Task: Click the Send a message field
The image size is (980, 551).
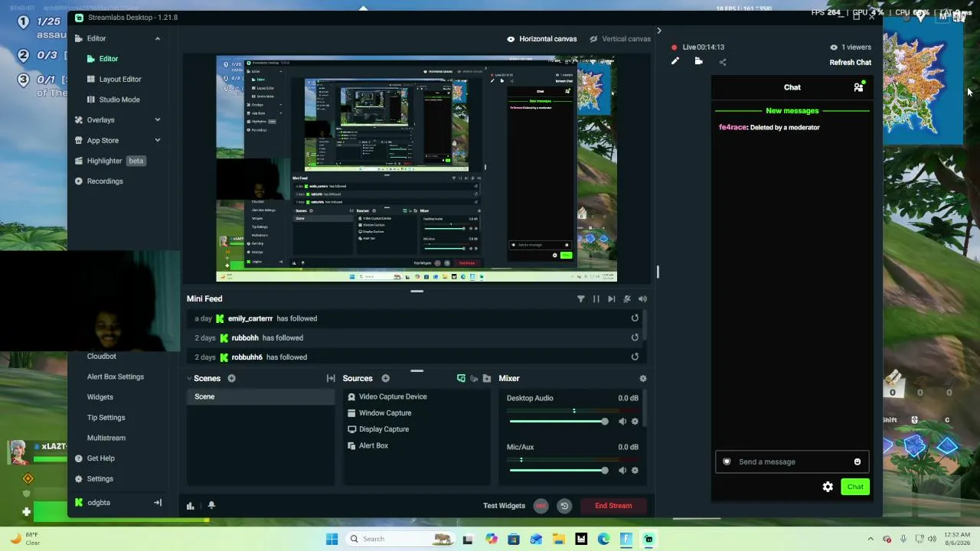Action: (x=792, y=462)
